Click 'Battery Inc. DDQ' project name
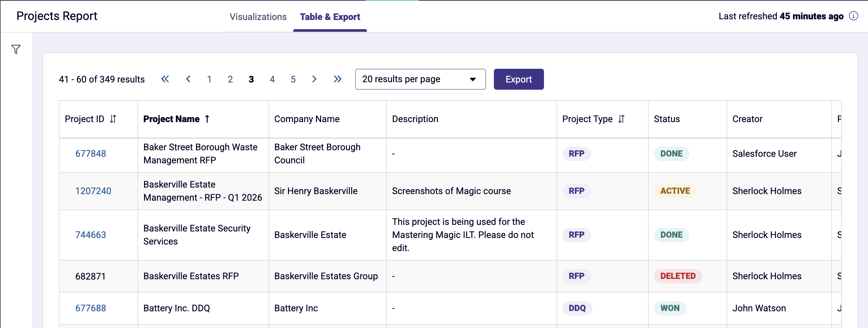868x328 pixels. pyautogui.click(x=176, y=308)
